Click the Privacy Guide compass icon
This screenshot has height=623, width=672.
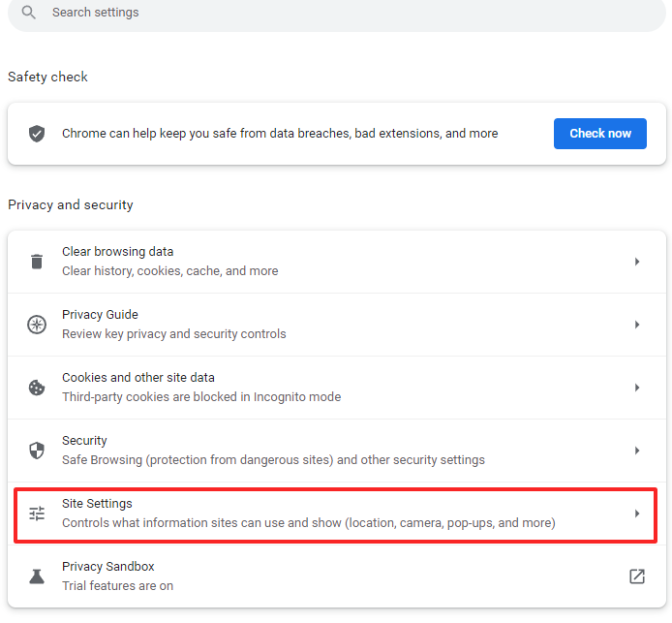37,325
